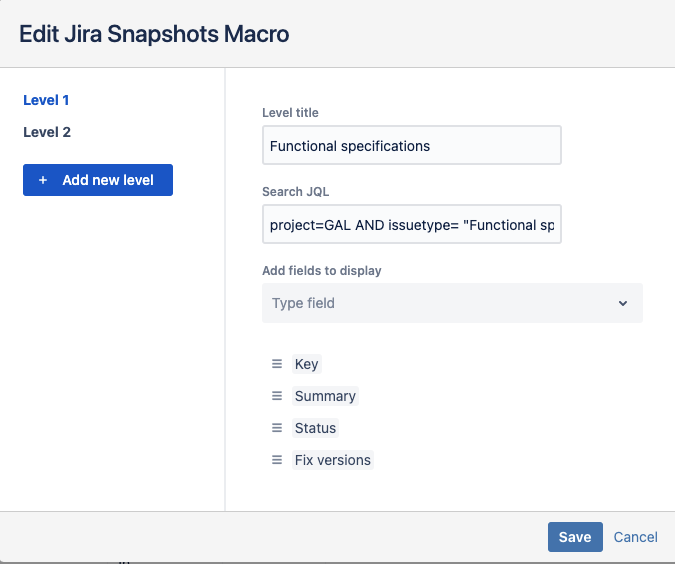675x564 pixels.
Task: Select the Status field tag
Action: [x=315, y=428]
